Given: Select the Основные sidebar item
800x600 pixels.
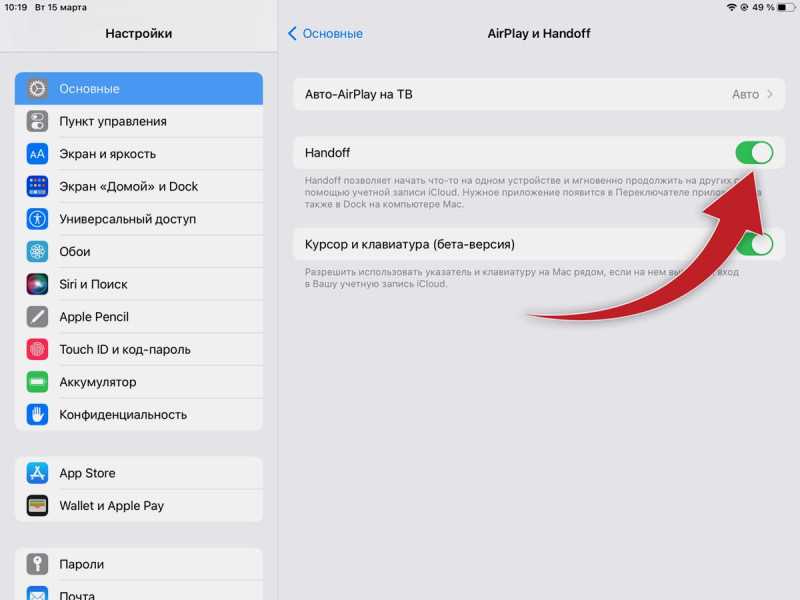Looking at the screenshot, I should click(139, 89).
